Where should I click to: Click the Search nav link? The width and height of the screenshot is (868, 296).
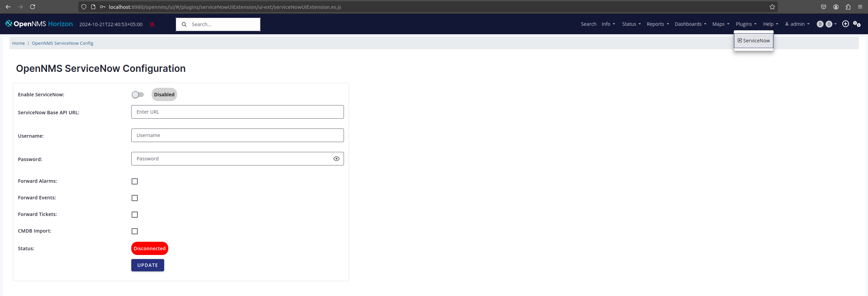589,24
